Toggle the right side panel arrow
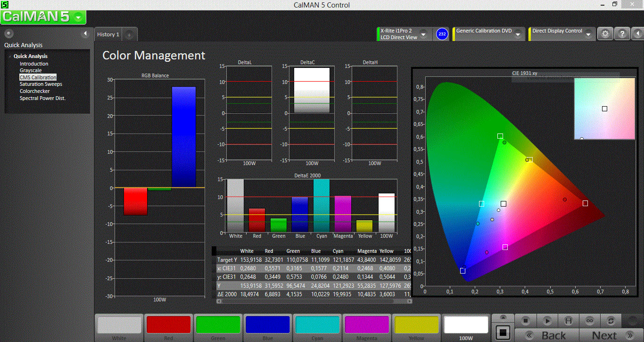This screenshot has width=644, height=342. point(638,34)
